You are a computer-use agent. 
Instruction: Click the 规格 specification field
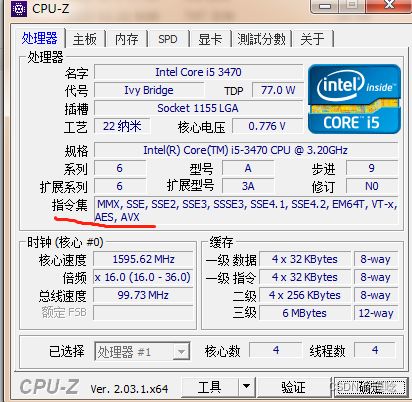[246, 150]
